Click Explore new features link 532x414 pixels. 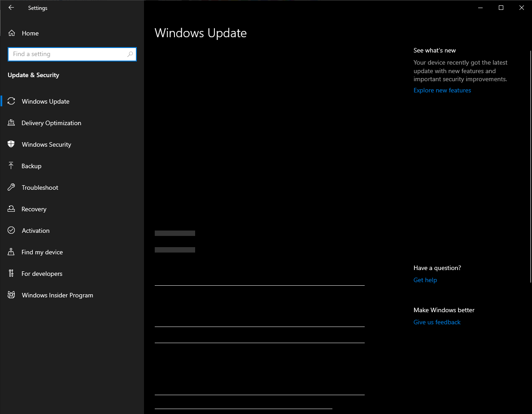tap(442, 90)
